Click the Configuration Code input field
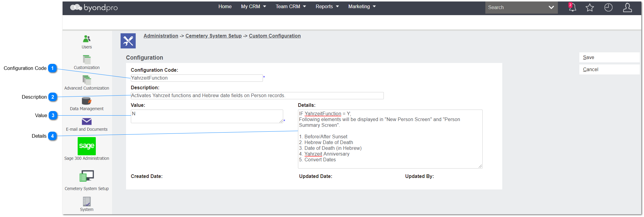The height and width of the screenshot is (217, 644). (197, 78)
